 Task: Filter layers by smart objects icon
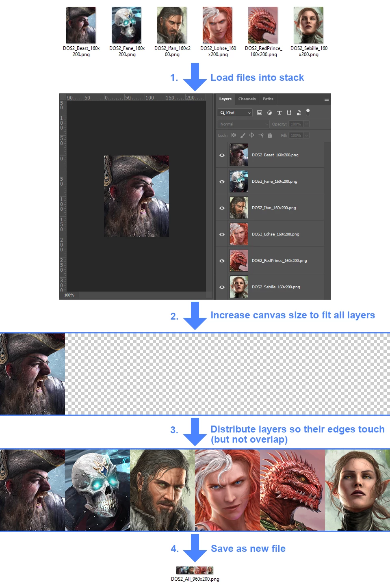pyautogui.click(x=299, y=112)
